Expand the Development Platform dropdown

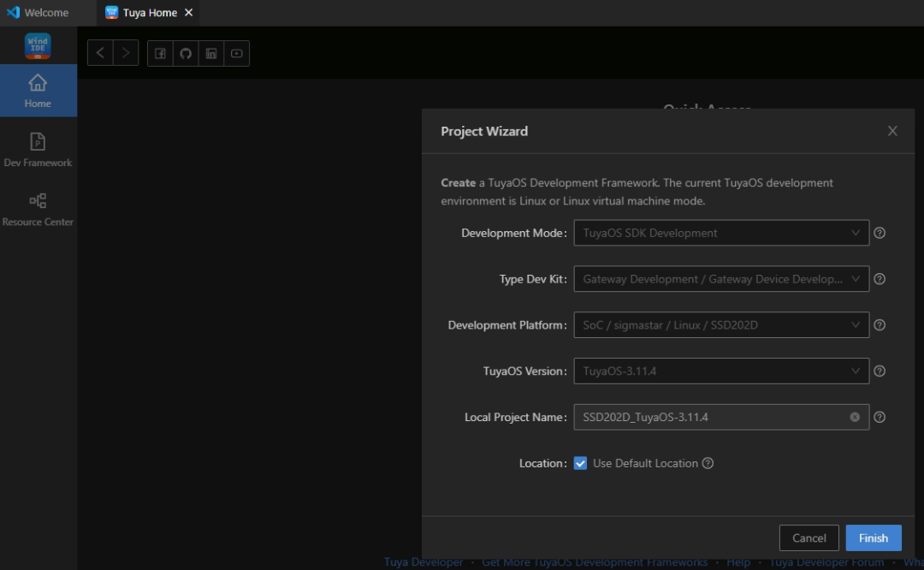(x=720, y=325)
